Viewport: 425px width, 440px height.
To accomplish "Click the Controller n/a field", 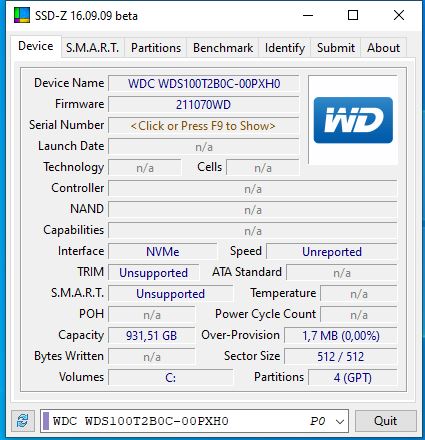I will (253, 189).
